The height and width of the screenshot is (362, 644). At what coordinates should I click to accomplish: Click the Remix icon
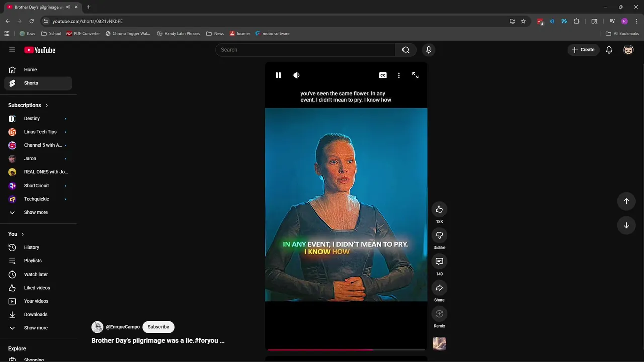pos(439,314)
